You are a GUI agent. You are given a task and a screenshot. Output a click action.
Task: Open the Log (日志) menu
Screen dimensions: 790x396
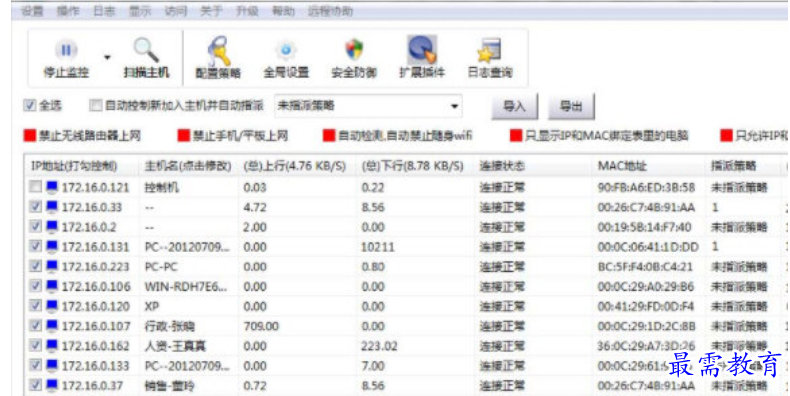104,11
